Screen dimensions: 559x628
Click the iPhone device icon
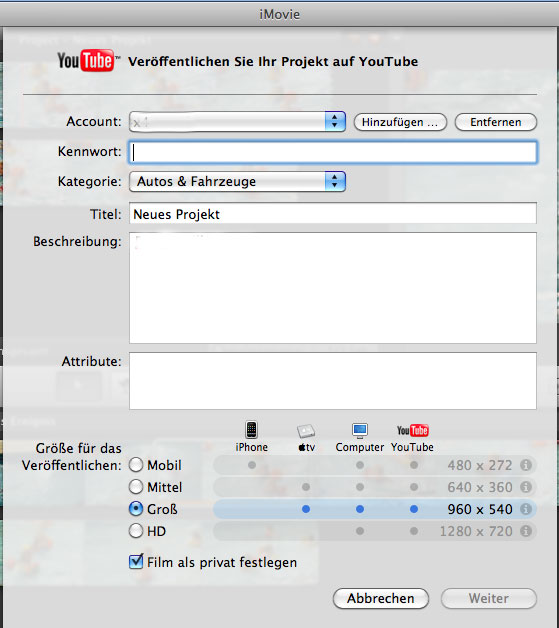(x=251, y=430)
